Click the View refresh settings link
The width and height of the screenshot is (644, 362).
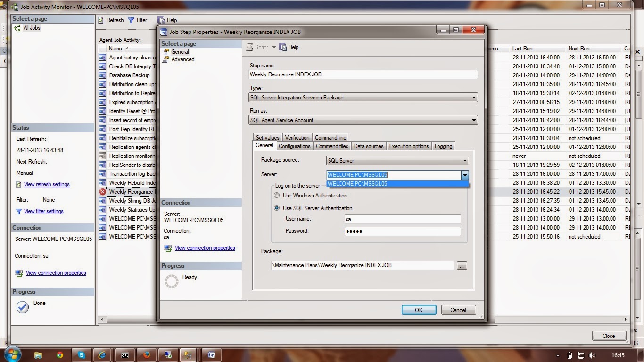coord(46,184)
